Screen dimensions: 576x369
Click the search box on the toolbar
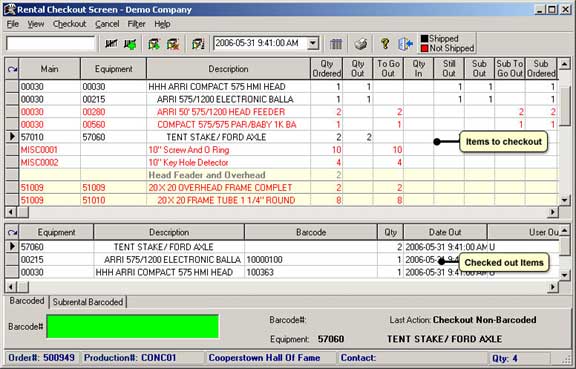coord(51,43)
